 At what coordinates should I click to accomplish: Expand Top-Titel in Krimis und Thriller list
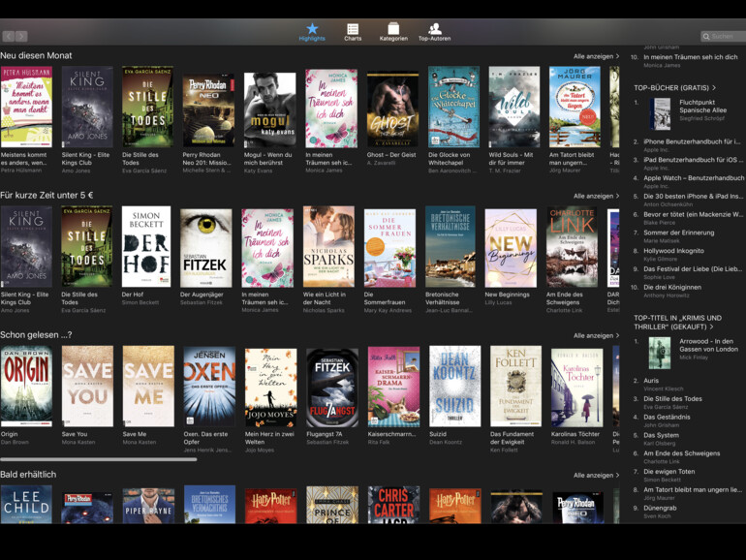[677, 322]
